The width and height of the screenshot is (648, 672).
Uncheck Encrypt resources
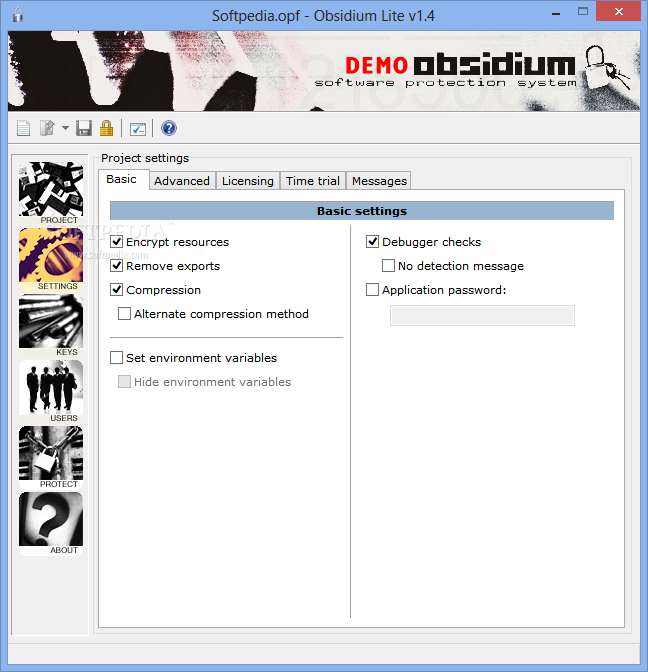(x=117, y=242)
